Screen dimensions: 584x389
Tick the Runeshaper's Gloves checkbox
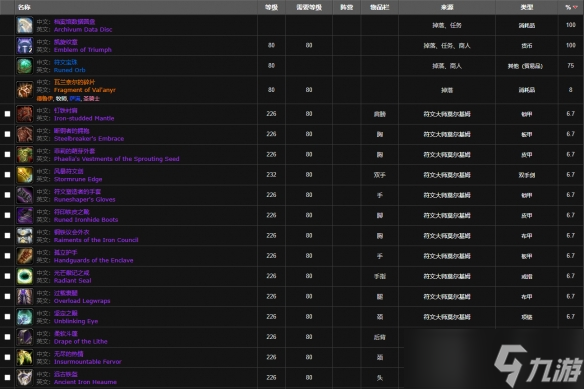pos(7,195)
